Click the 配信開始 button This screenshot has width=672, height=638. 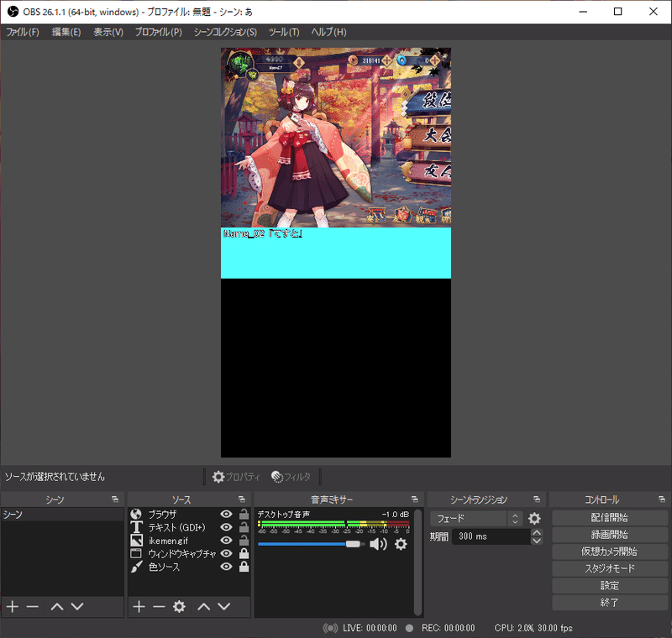(610, 518)
